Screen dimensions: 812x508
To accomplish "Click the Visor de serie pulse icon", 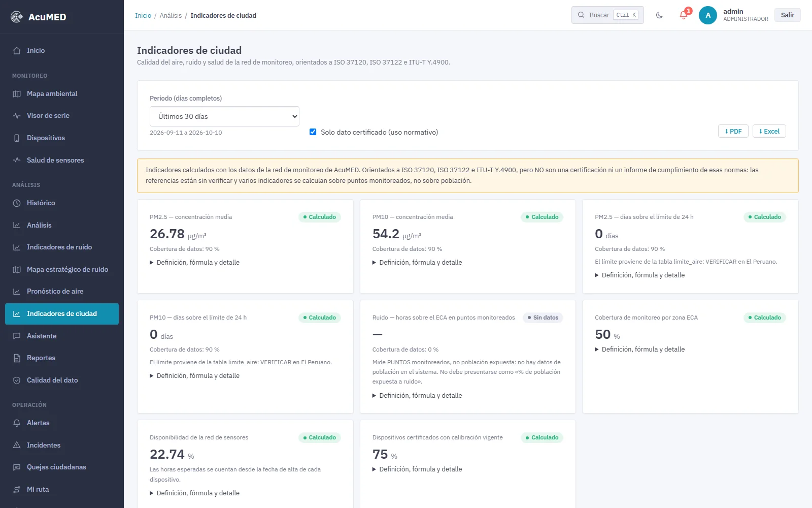I will [17, 116].
